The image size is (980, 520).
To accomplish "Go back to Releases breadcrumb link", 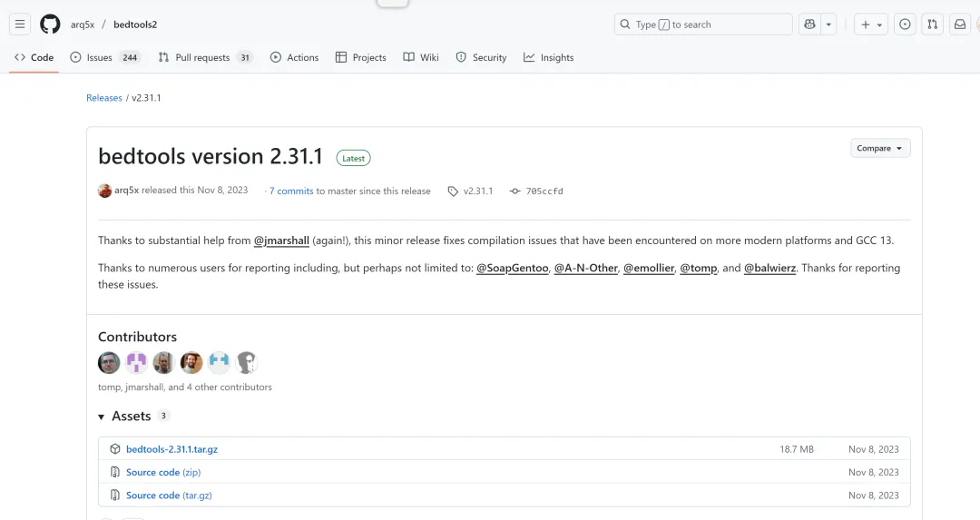I will (104, 98).
